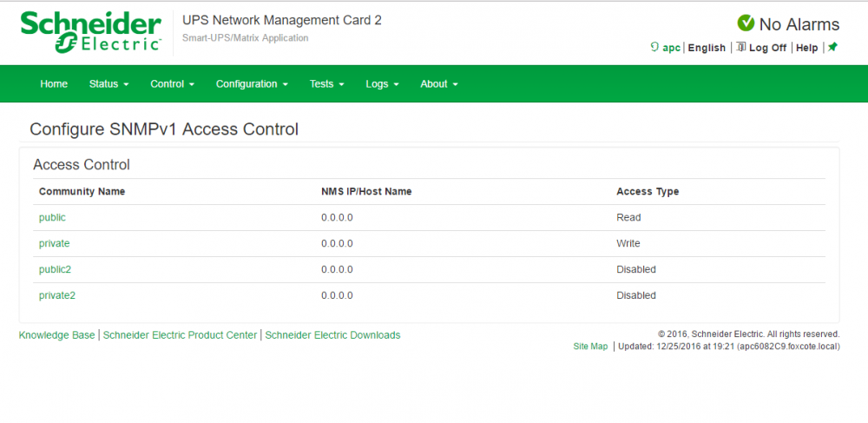The width and height of the screenshot is (868, 423).
Task: Click the Access Control section title
Action: point(82,165)
